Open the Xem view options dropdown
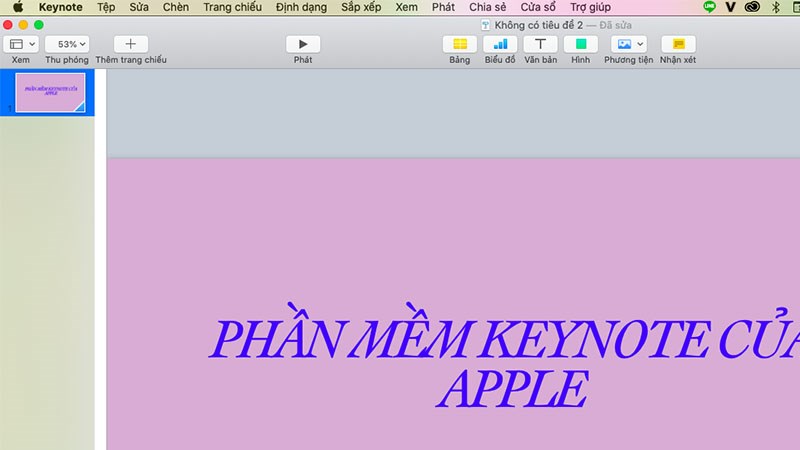This screenshot has height=450, width=800. pos(21,44)
